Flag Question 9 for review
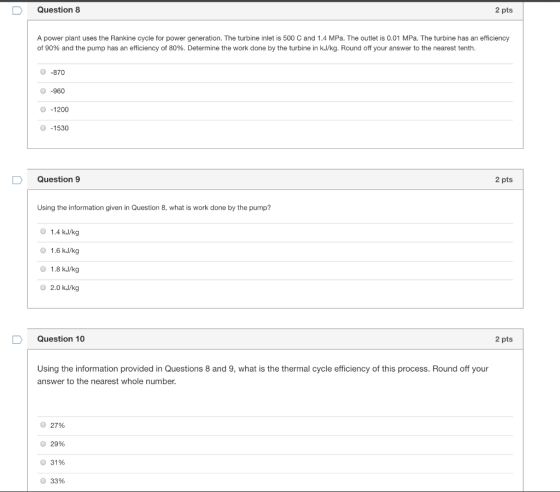 17,180
